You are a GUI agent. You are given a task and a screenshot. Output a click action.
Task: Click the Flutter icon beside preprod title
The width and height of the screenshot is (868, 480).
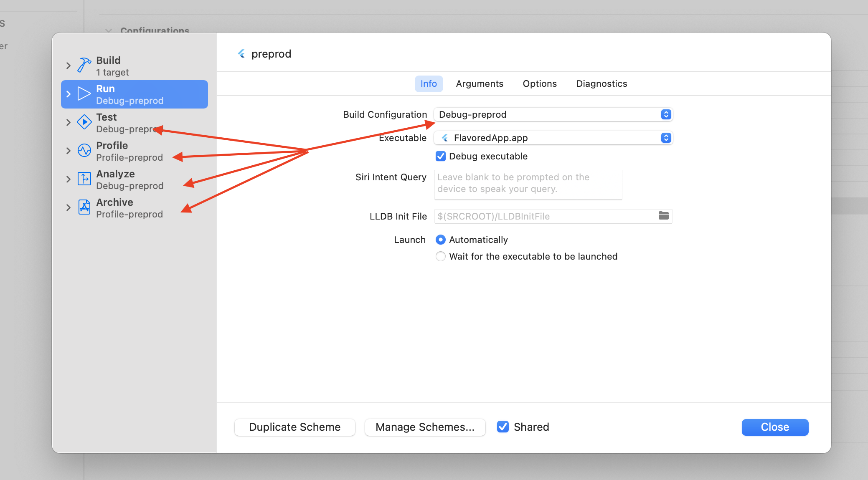coord(241,54)
